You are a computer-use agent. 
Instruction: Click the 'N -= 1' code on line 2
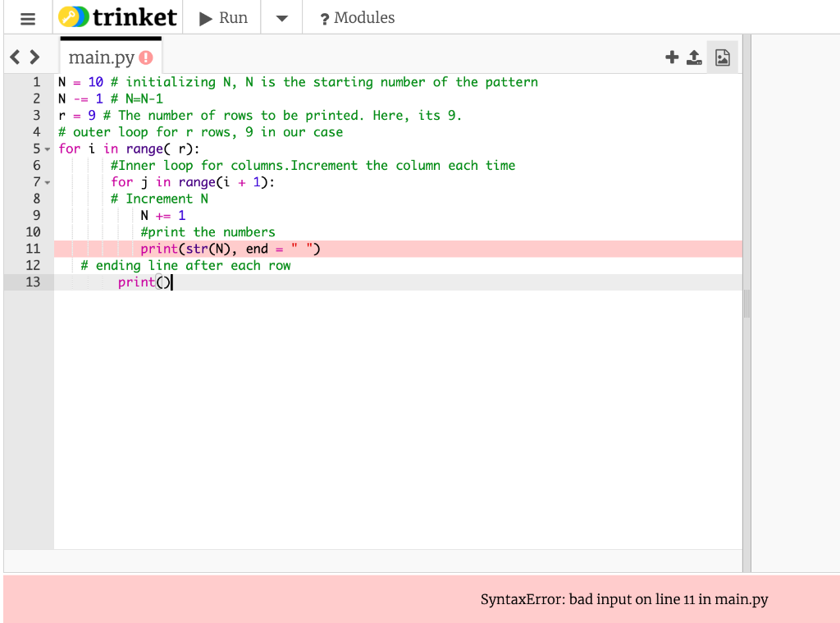click(80, 98)
